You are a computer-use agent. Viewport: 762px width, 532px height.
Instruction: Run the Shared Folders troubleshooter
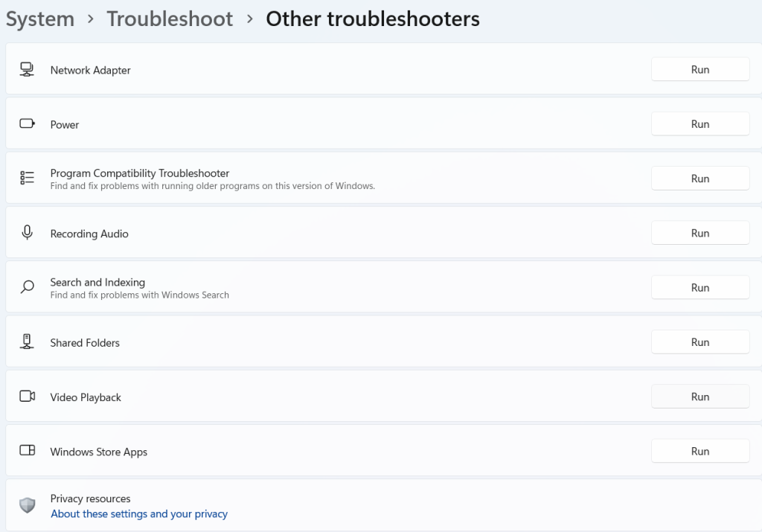click(x=700, y=342)
